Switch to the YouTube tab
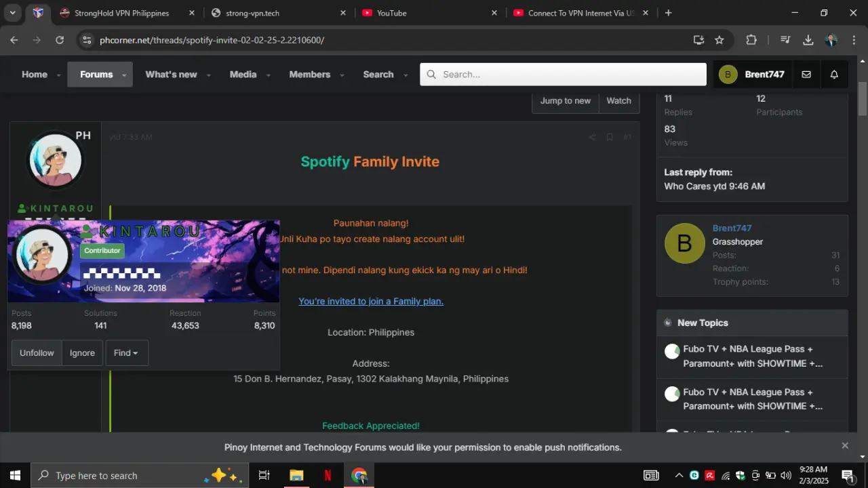This screenshot has height=488, width=868. pos(431,13)
